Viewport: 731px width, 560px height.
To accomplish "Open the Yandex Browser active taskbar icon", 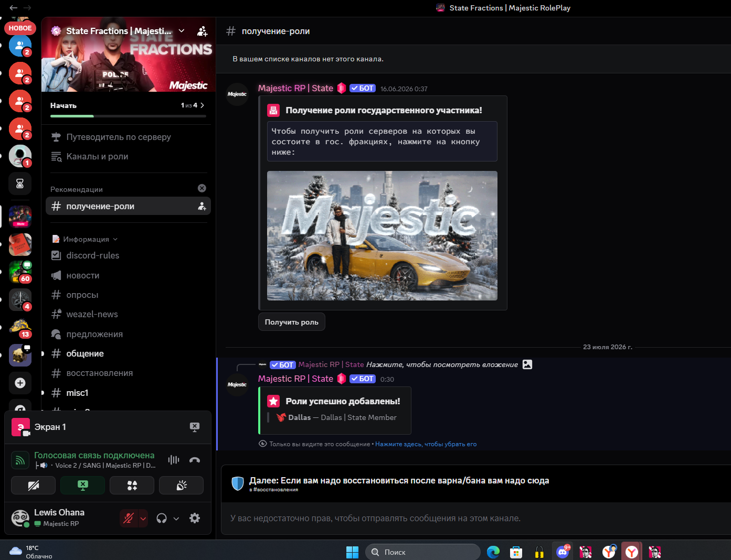I will point(632,552).
